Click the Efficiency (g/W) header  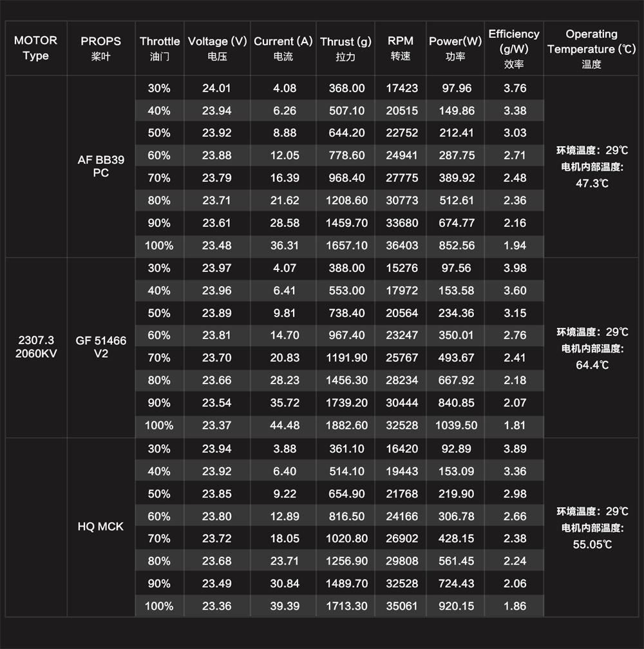pos(513,48)
